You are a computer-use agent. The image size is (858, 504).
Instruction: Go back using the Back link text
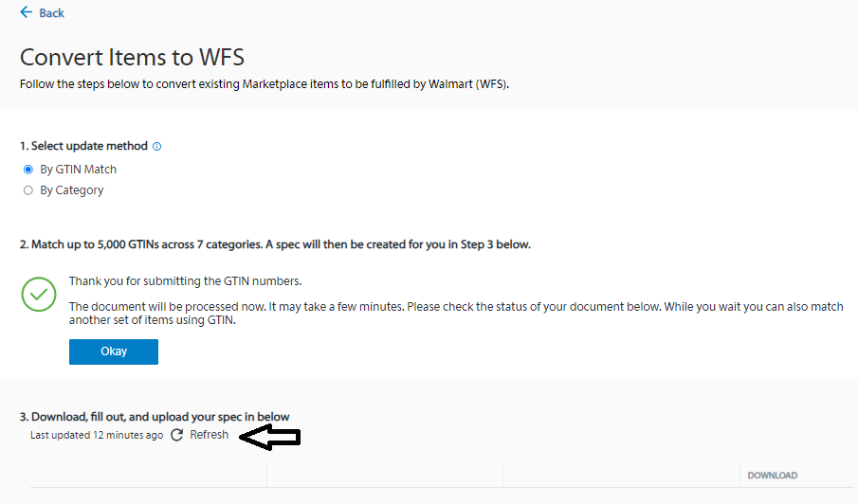tap(51, 13)
